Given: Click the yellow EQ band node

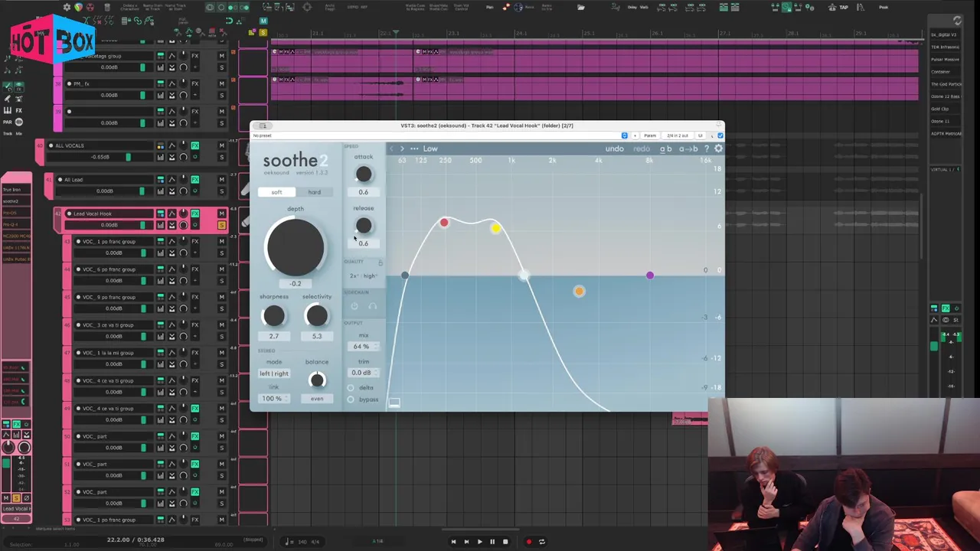Looking at the screenshot, I should tap(495, 228).
